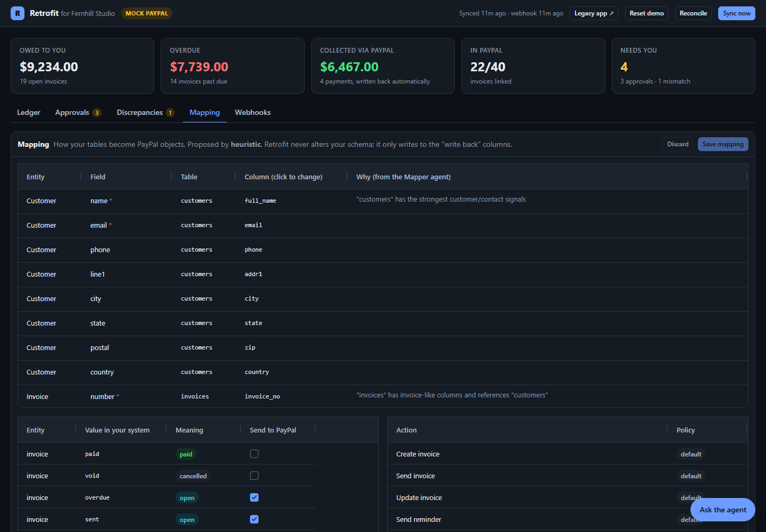Change the full_name column mapping
This screenshot has width=766, height=532.
point(260,201)
